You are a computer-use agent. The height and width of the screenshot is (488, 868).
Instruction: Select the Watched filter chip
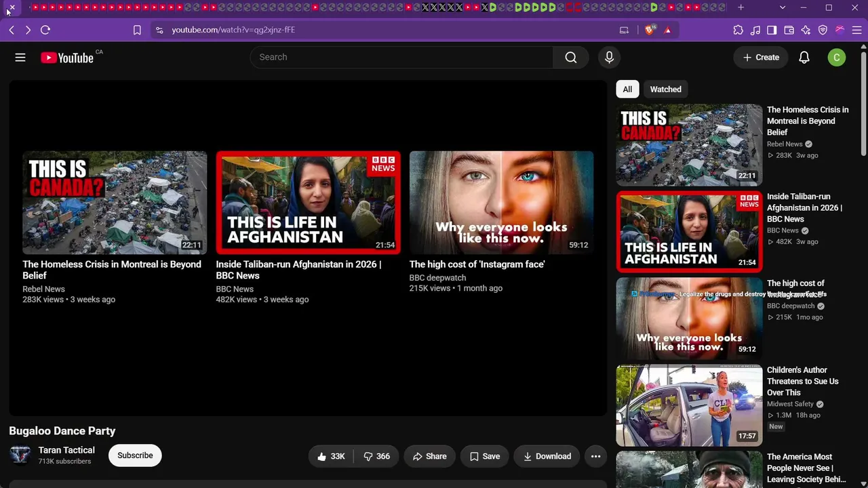(666, 89)
